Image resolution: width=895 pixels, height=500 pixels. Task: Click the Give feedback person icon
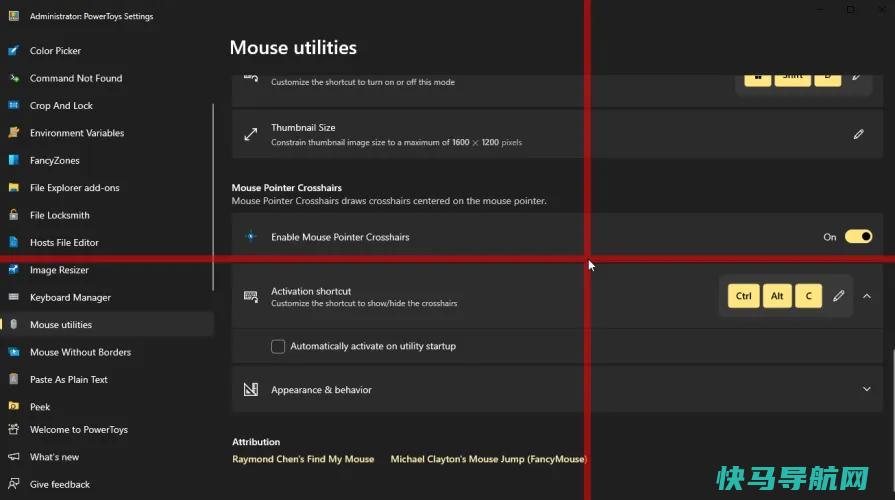point(14,484)
